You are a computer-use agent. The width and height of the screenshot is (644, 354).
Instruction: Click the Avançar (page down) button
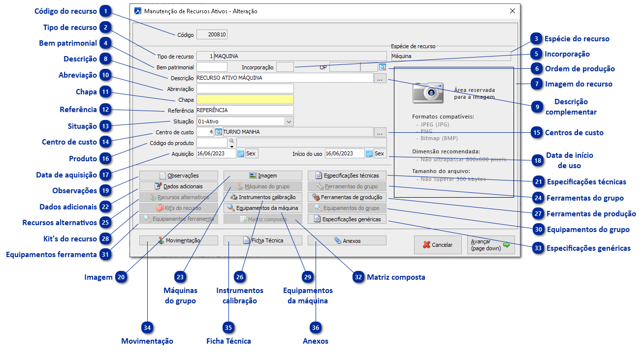(491, 244)
